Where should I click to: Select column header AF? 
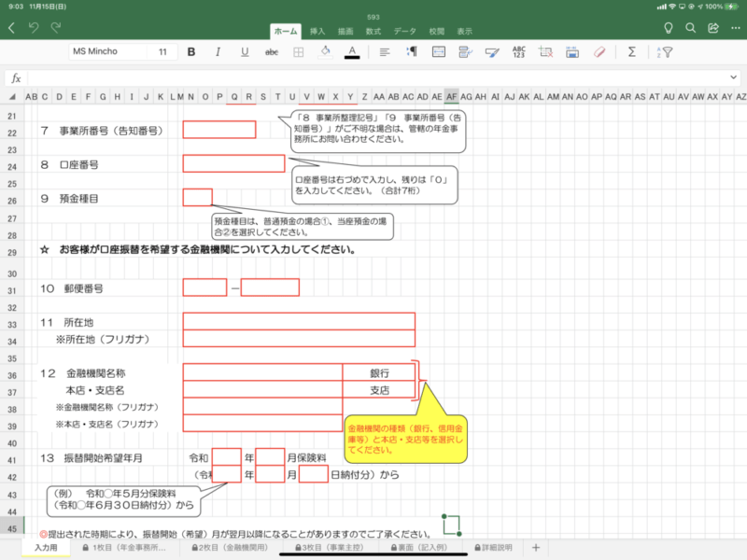point(452,97)
